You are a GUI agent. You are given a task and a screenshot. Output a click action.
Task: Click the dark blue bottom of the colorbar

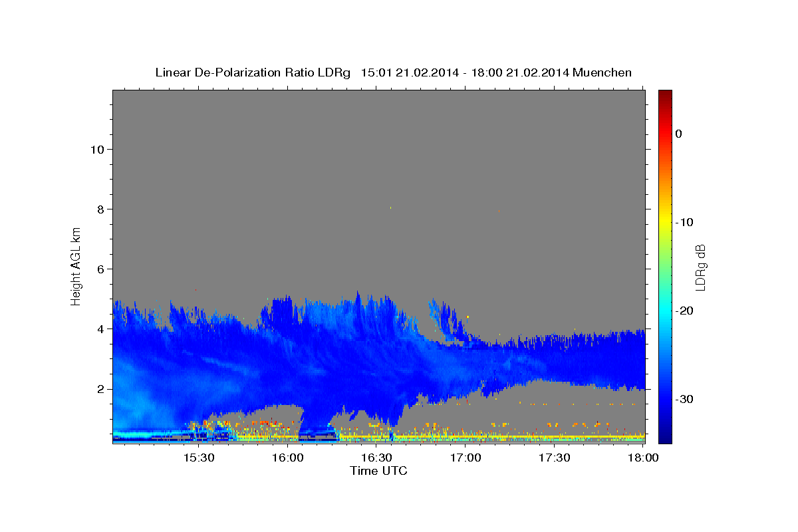point(665,436)
